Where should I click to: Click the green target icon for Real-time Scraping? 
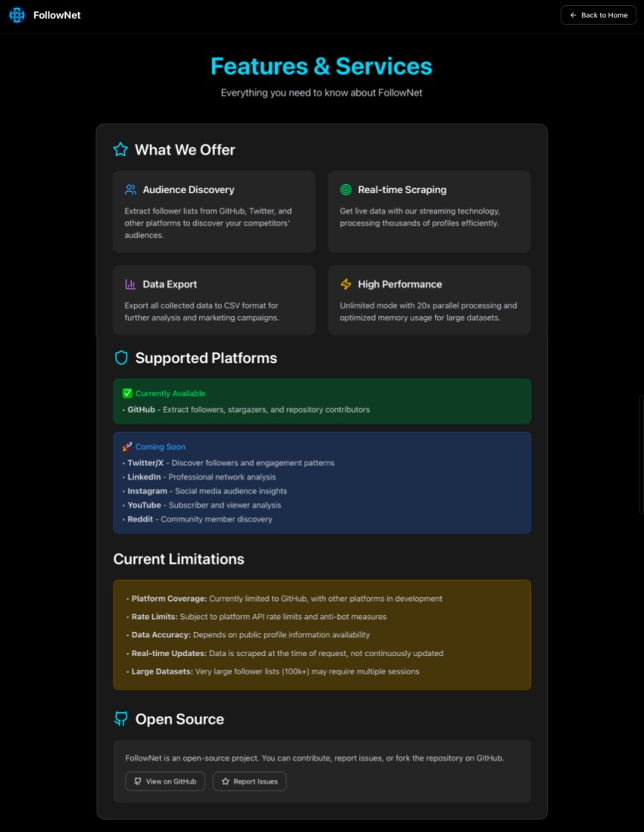(x=346, y=189)
